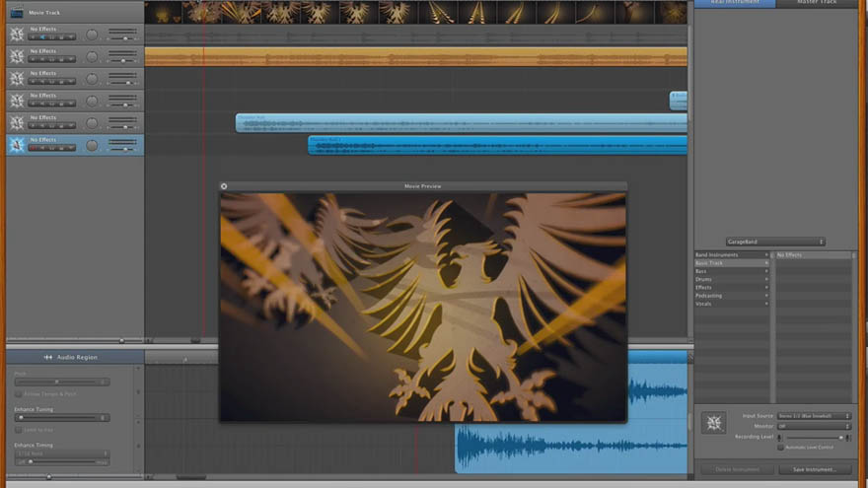Click first thumbnail in the Movie Track strip
Viewport: 868px width, 488px height.
pos(164,12)
